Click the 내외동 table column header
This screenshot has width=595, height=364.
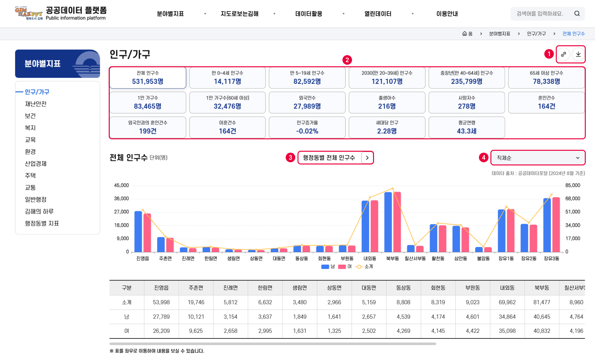click(507, 288)
